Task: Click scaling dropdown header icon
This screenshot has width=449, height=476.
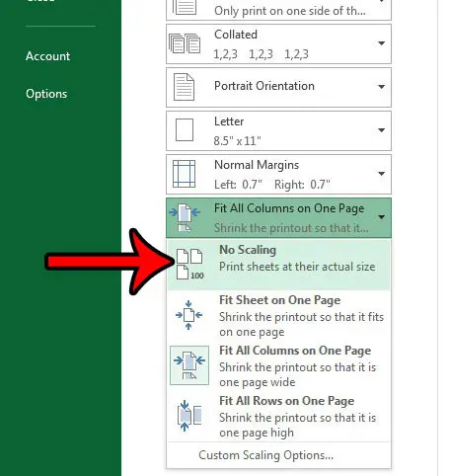Action: (x=185, y=217)
